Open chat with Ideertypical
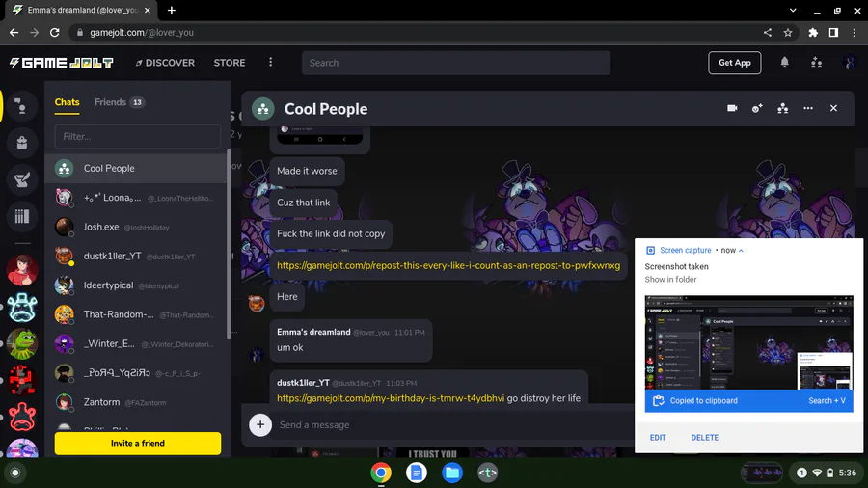The height and width of the screenshot is (488, 868). point(136,285)
